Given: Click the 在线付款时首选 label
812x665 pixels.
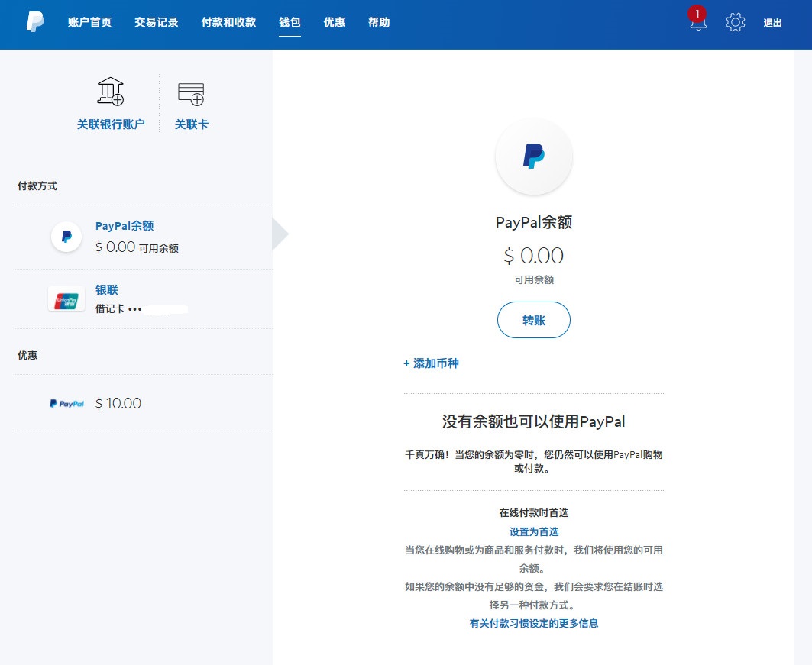Looking at the screenshot, I should tap(534, 512).
